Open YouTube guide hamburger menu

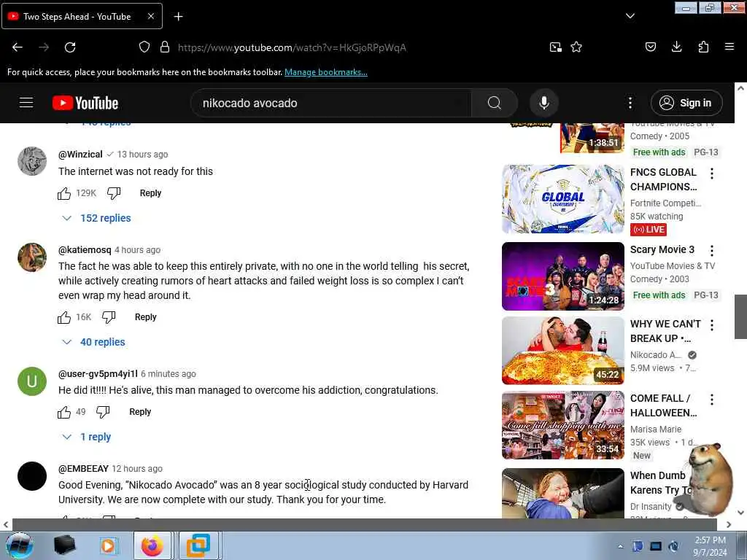coord(26,103)
